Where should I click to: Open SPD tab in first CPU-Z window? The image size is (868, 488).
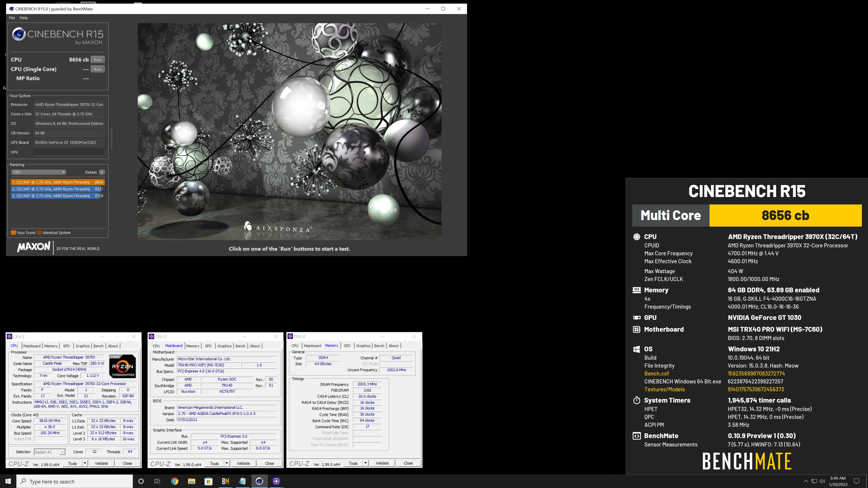66,346
